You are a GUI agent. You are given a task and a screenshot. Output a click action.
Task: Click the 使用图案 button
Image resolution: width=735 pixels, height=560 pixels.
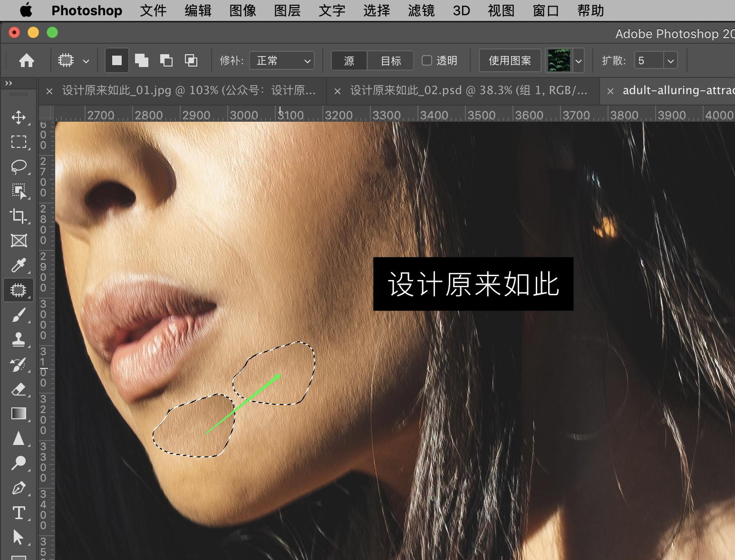pos(509,60)
